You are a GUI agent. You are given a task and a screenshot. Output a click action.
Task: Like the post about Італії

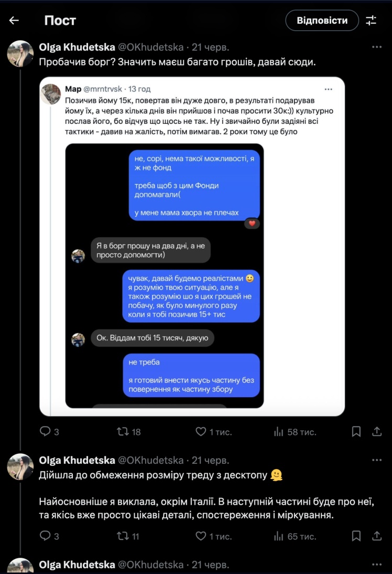(201, 536)
